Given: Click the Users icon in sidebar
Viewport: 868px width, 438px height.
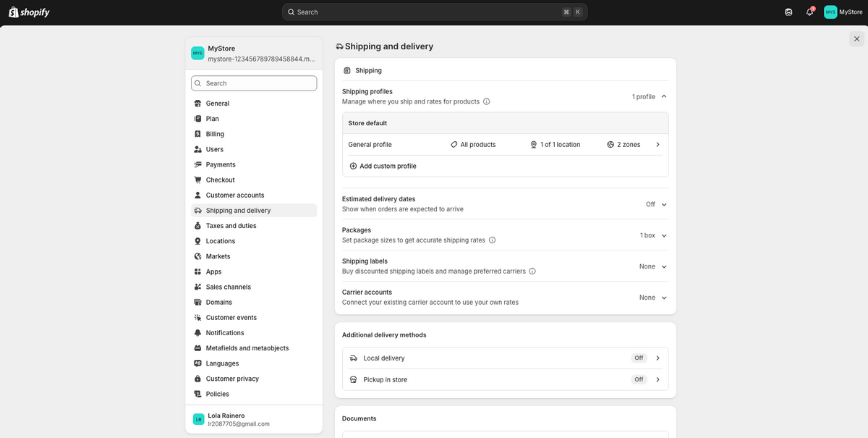Looking at the screenshot, I should pyautogui.click(x=198, y=149).
